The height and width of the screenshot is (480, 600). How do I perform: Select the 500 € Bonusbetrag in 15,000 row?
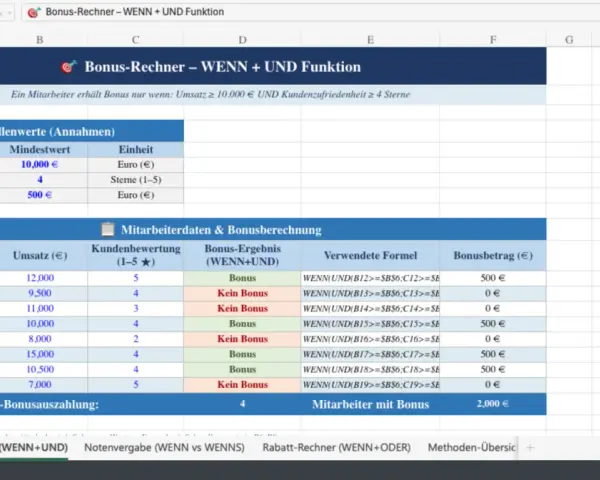pyautogui.click(x=493, y=354)
